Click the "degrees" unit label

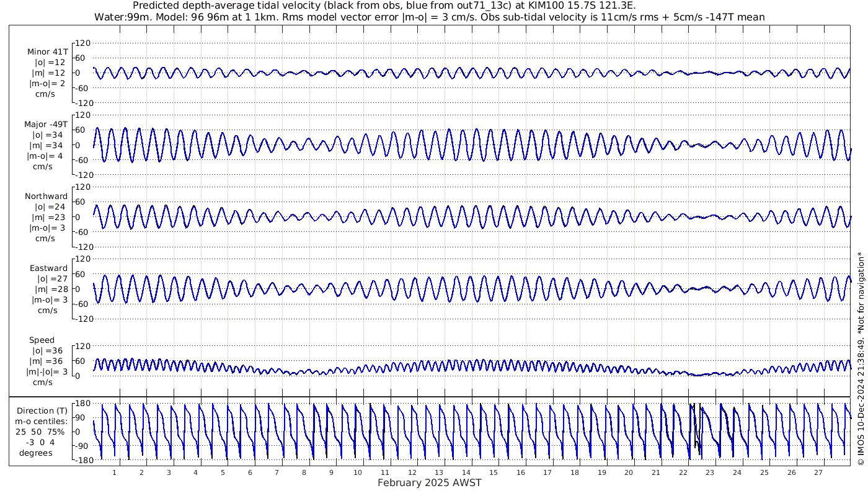(x=36, y=453)
